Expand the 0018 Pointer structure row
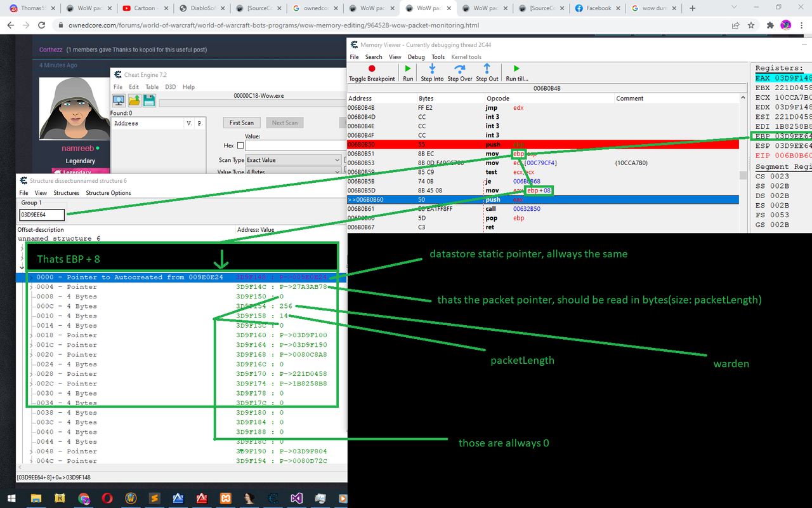 click(30, 335)
